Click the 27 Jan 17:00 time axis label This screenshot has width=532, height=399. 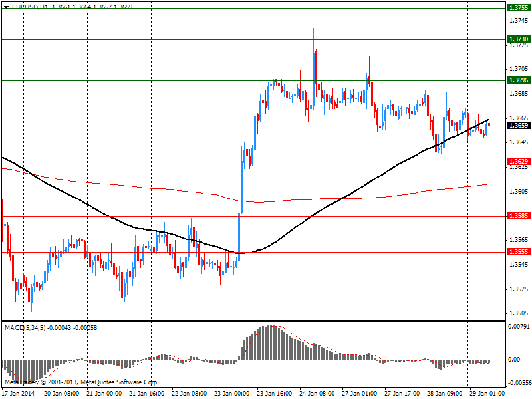point(402,394)
